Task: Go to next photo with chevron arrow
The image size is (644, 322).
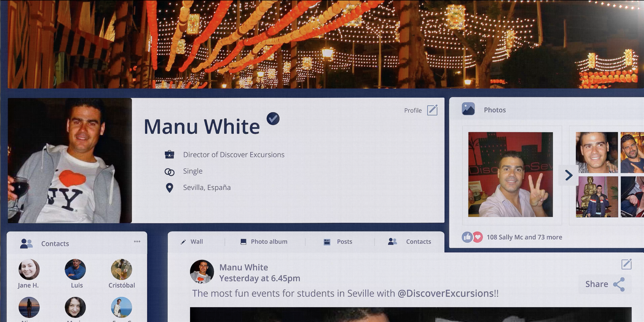Action: (569, 175)
